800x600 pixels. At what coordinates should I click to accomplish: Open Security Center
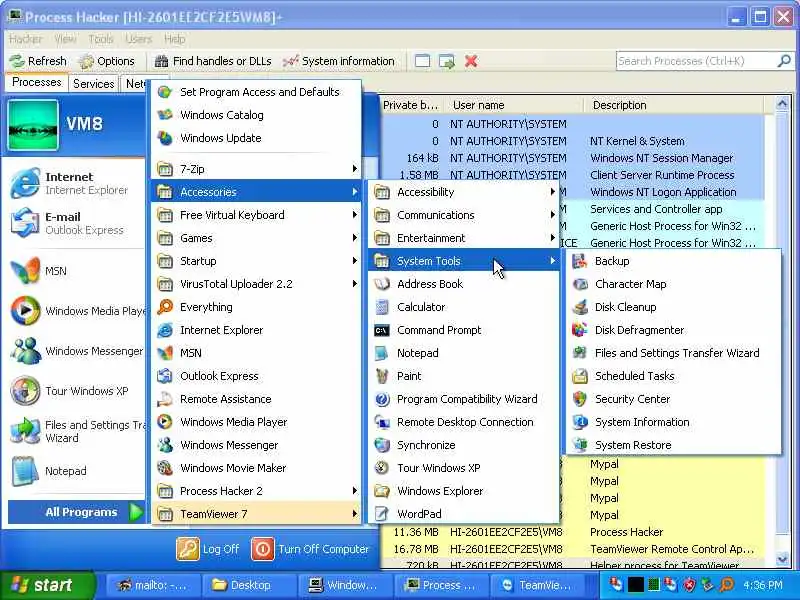point(673,399)
